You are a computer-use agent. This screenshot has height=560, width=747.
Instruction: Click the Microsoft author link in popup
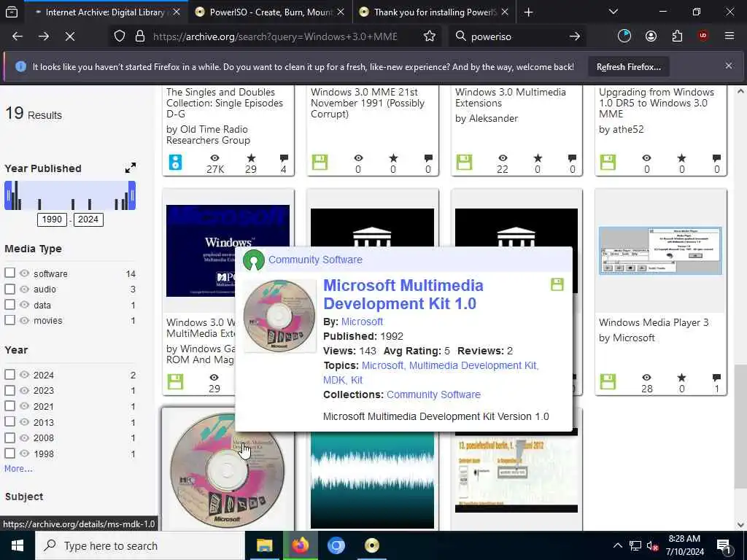coord(362,322)
